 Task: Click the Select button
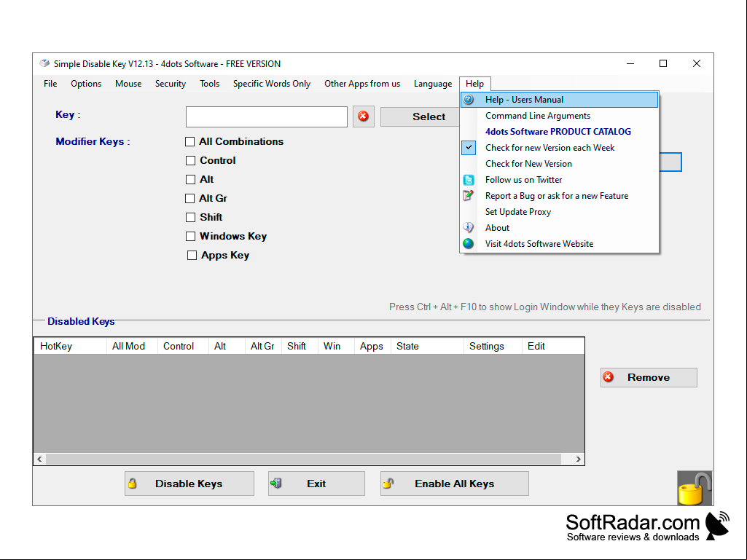tap(421, 117)
